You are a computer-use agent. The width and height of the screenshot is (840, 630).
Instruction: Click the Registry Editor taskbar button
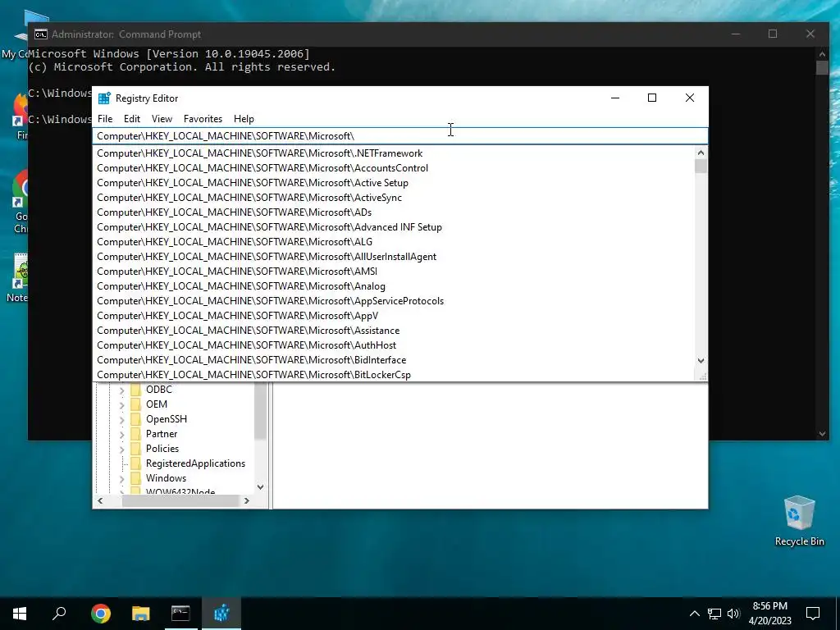tap(221, 614)
